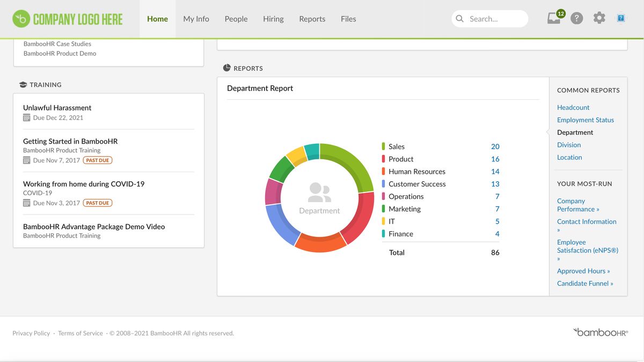Click the Company Logo in the top left
644x362 pixels.
(67, 19)
